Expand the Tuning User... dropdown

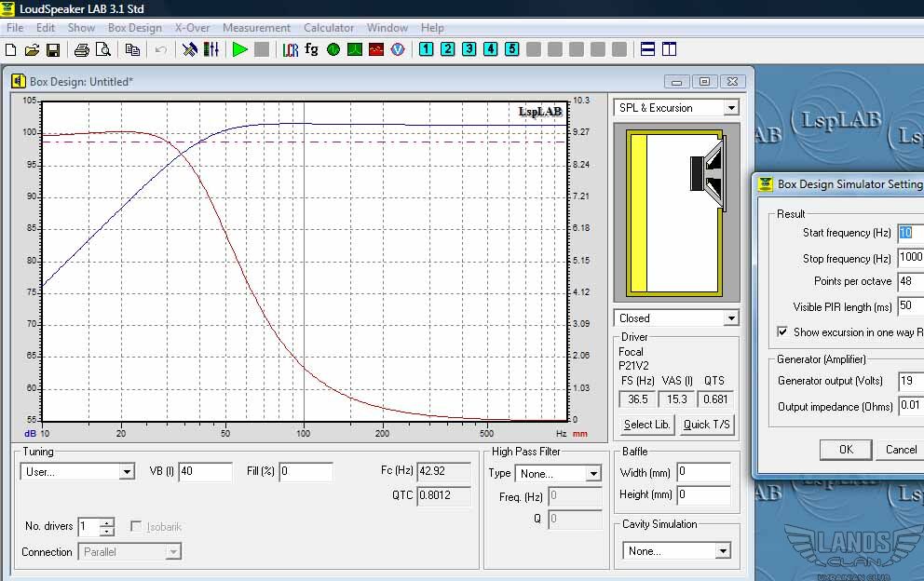(127, 472)
